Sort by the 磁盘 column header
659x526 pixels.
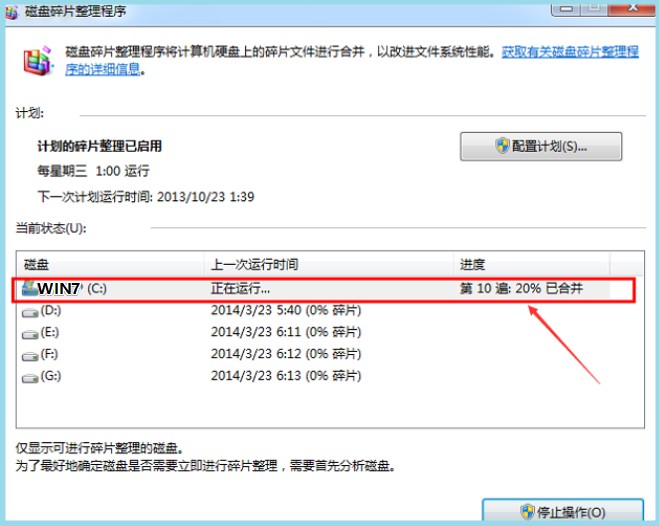(x=110, y=264)
